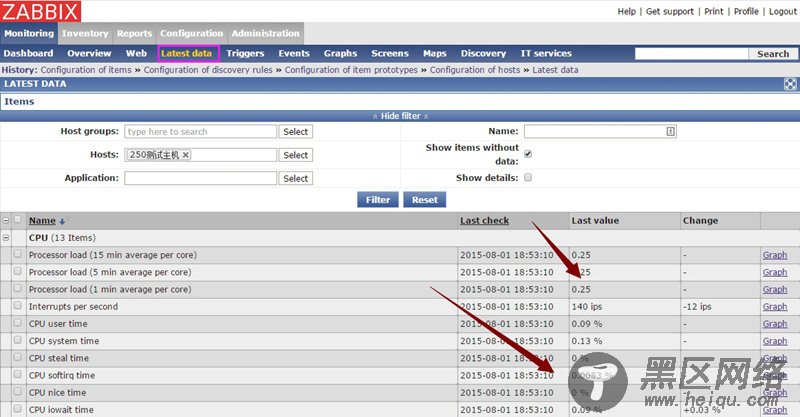Click the Print link
This screenshot has height=417, width=800.
click(714, 11)
